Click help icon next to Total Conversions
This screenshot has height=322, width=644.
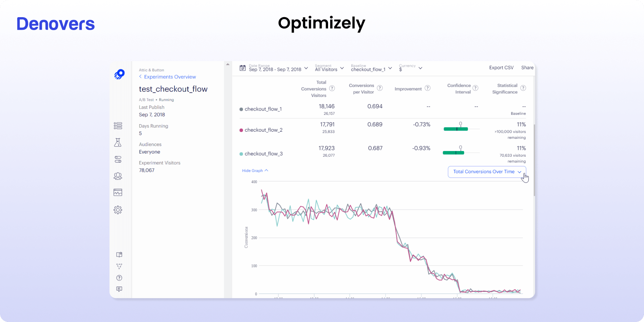(x=332, y=88)
